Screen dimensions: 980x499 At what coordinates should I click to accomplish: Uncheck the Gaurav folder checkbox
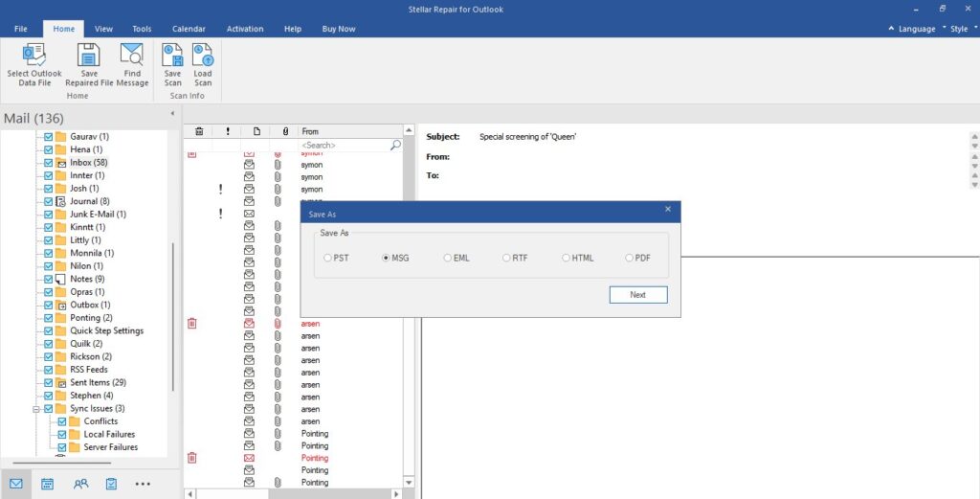(x=48, y=136)
